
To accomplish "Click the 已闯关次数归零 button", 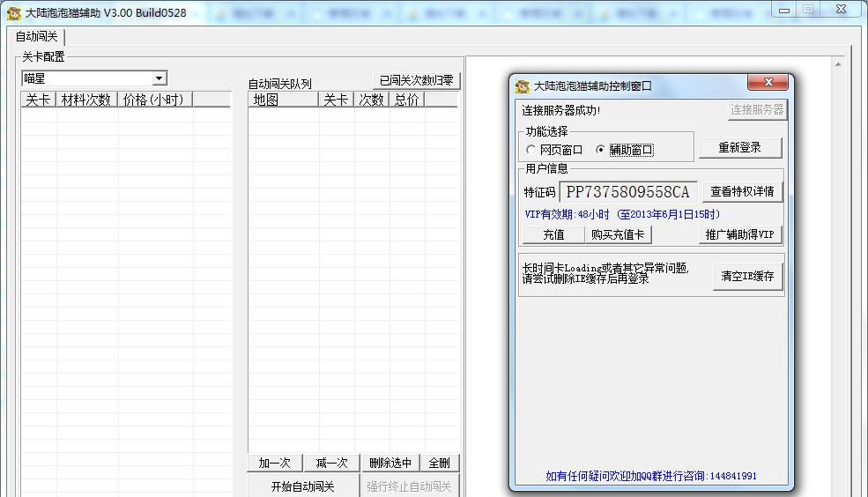I will point(416,80).
